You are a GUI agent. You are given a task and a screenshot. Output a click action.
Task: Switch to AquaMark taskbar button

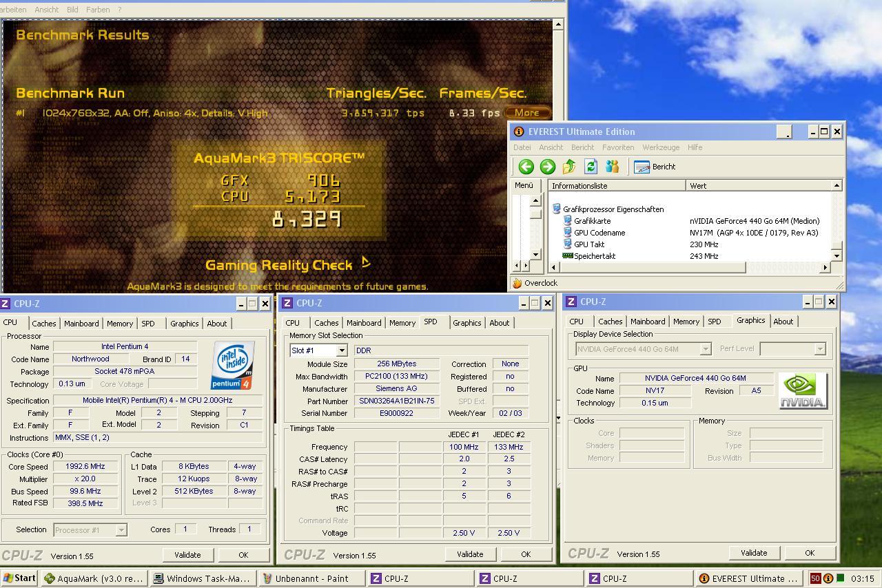94,578
